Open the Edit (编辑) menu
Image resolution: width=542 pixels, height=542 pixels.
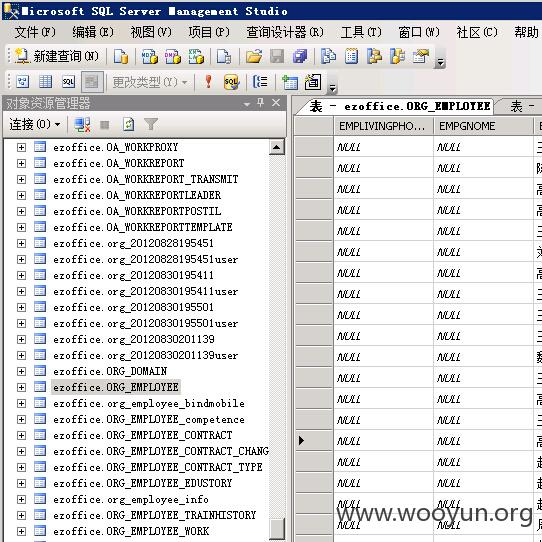coord(93,32)
